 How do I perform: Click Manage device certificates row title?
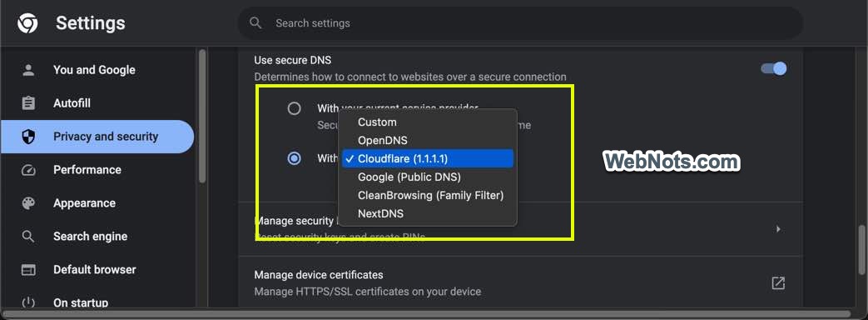318,274
